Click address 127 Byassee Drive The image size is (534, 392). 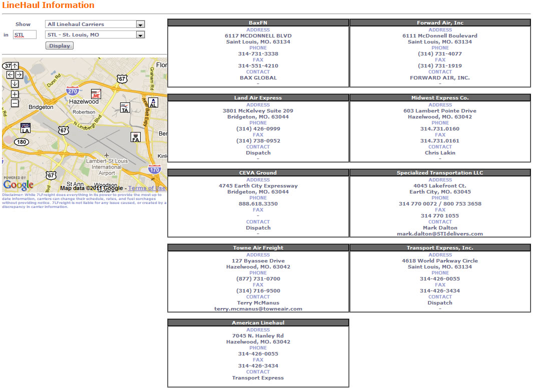258,260
